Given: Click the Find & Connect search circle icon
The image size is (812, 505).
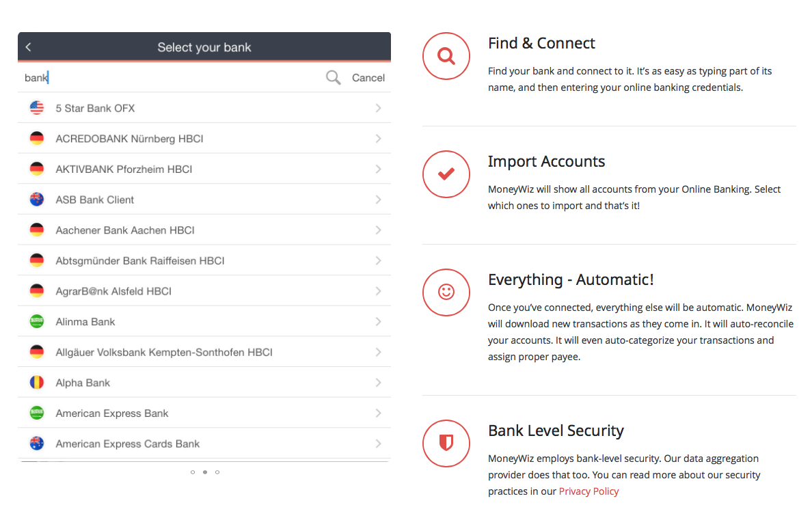Looking at the screenshot, I should (446, 56).
